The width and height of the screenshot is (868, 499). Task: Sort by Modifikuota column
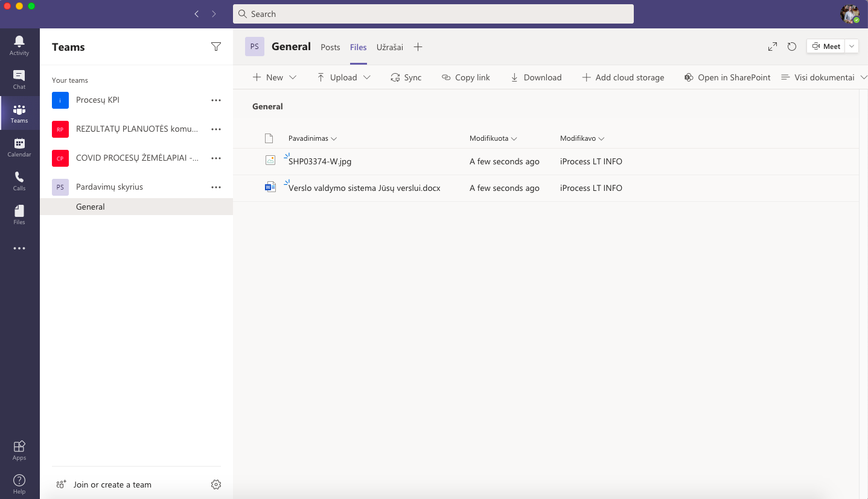pos(493,138)
